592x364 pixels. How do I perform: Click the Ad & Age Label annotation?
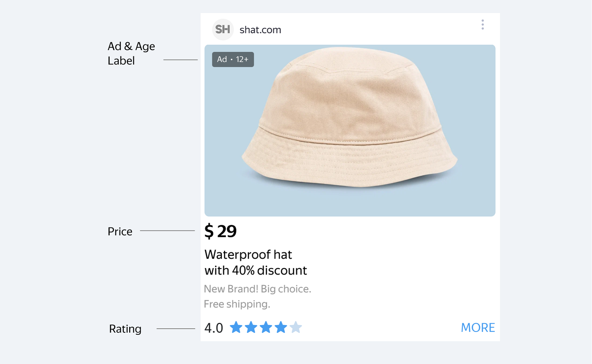tap(131, 53)
